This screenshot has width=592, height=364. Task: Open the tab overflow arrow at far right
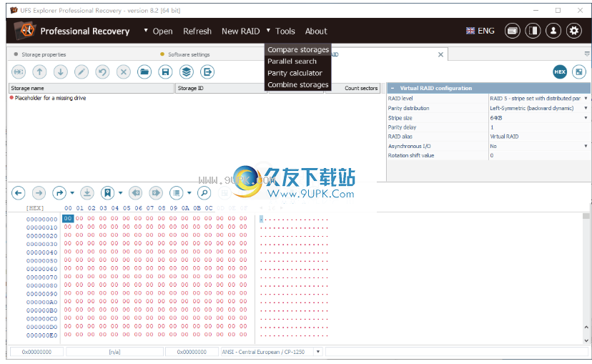(587, 54)
